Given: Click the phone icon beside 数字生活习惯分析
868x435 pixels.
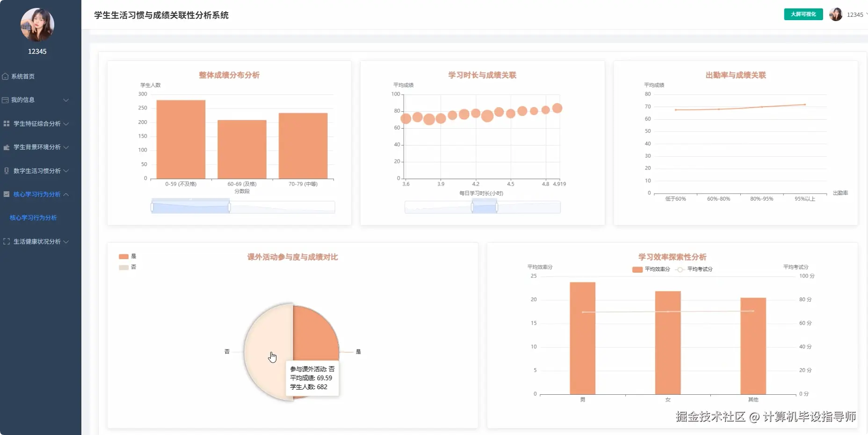Looking at the screenshot, I should pos(7,171).
